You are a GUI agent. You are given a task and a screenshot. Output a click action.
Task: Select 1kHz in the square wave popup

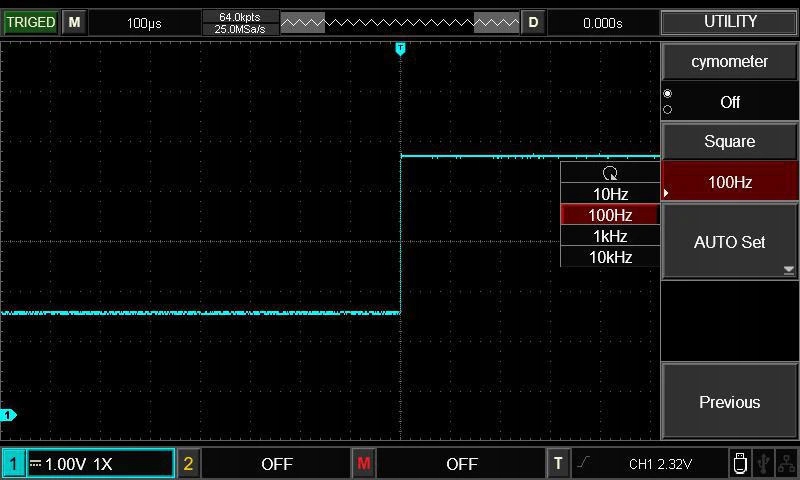[x=610, y=236]
